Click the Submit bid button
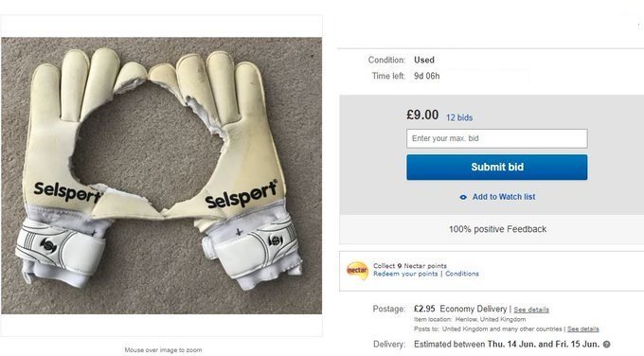 pos(497,168)
